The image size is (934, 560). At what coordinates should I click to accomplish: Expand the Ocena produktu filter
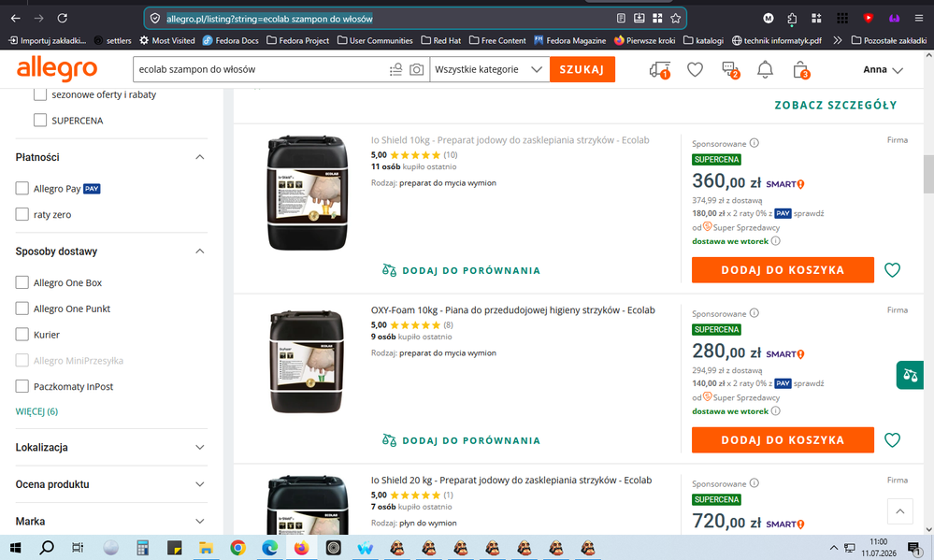(199, 484)
